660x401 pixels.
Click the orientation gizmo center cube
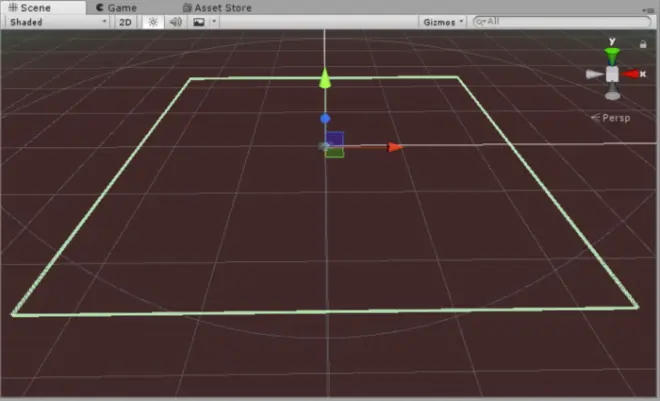tap(612, 74)
